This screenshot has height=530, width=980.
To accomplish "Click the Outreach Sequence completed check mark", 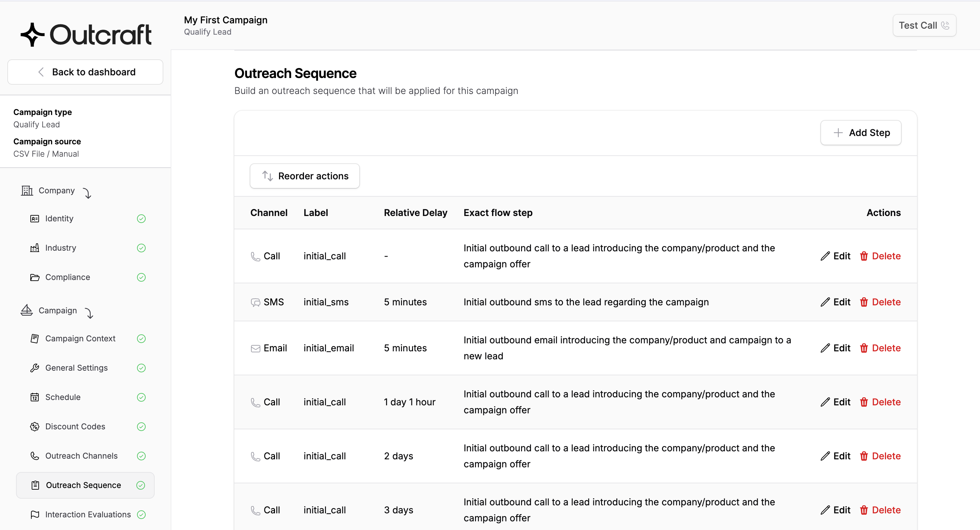I will (x=140, y=485).
